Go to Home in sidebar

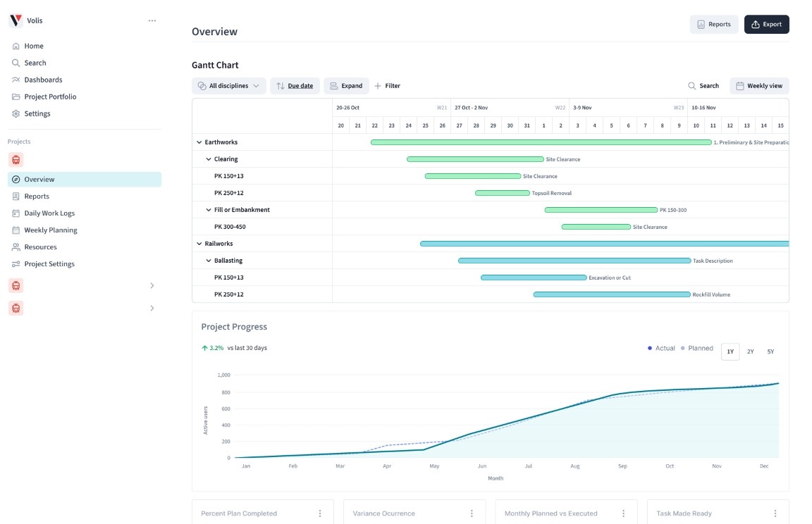[34, 46]
